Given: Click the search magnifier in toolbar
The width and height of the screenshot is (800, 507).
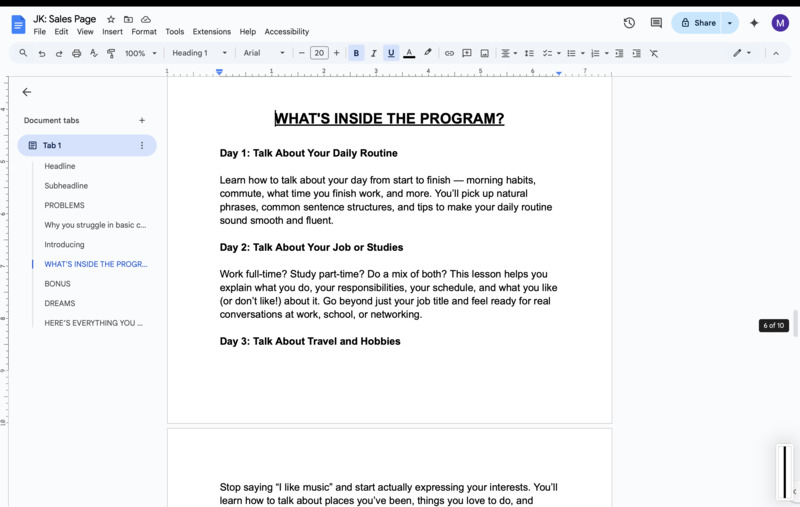Looking at the screenshot, I should pos(23,53).
